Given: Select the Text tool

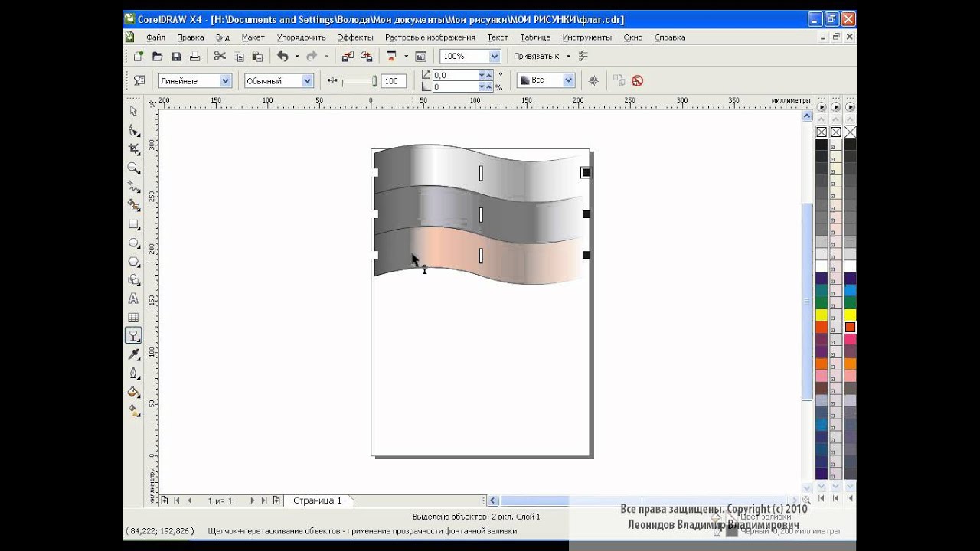Looking at the screenshot, I should point(133,298).
